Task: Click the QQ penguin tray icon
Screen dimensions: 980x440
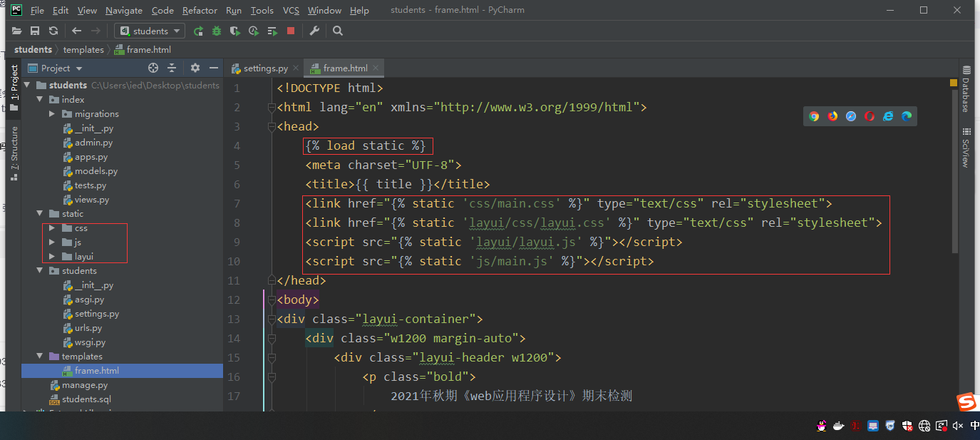Action: 822,426
